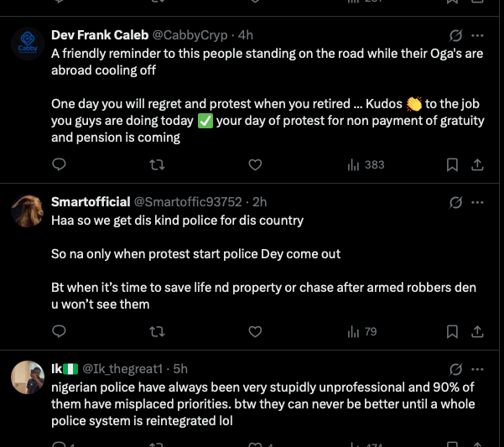
Task: Open more options on Dev Frank Caleb's tweet
Action: pos(477,35)
